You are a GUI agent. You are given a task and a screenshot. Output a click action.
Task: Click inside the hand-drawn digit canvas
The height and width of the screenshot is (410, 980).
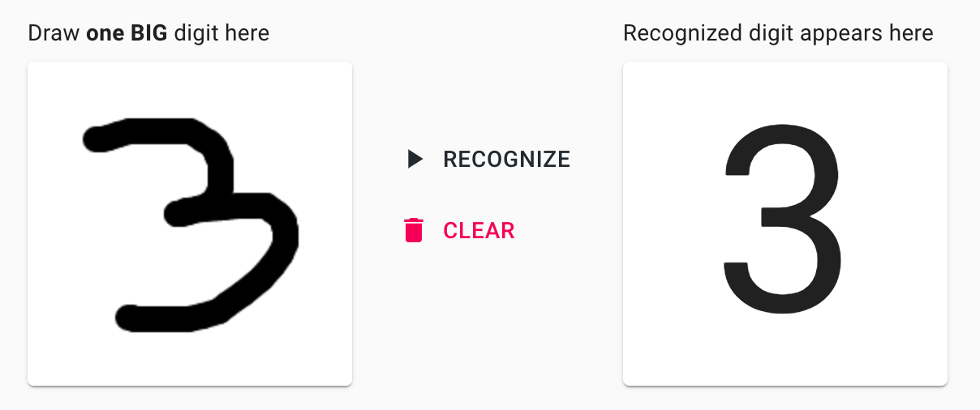tap(190, 224)
